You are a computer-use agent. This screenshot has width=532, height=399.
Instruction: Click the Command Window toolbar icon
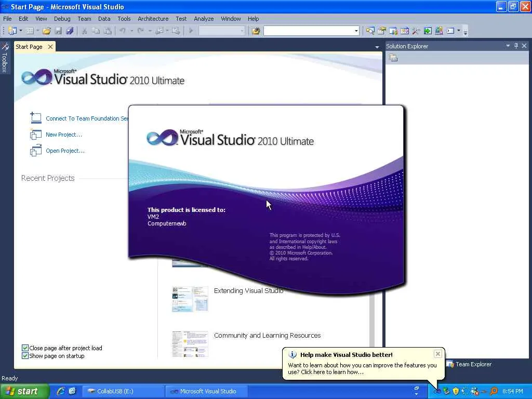pos(450,31)
